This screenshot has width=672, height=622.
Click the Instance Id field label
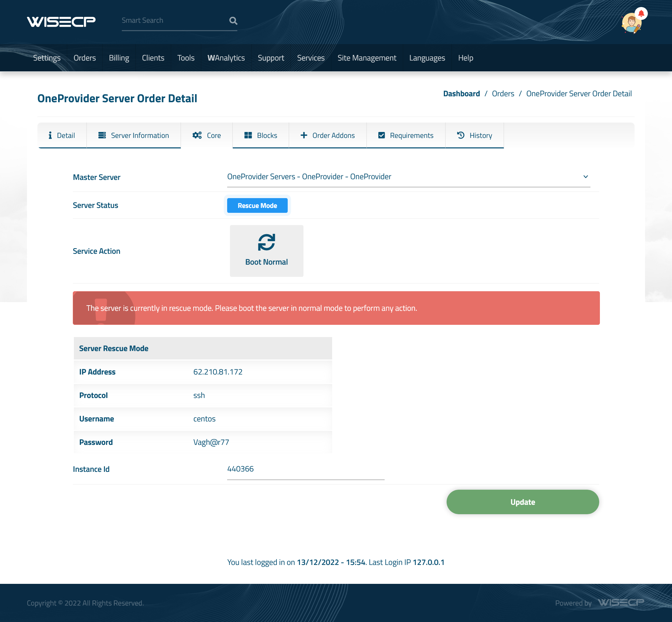[x=91, y=469]
